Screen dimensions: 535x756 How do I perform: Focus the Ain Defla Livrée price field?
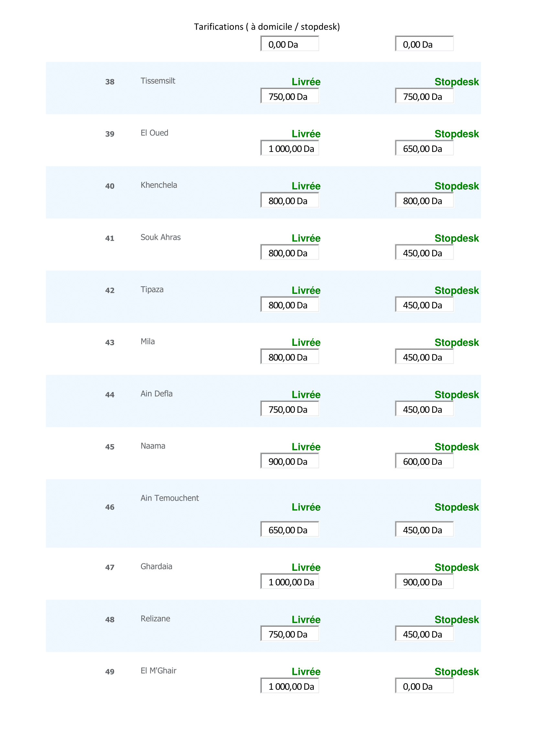click(289, 409)
